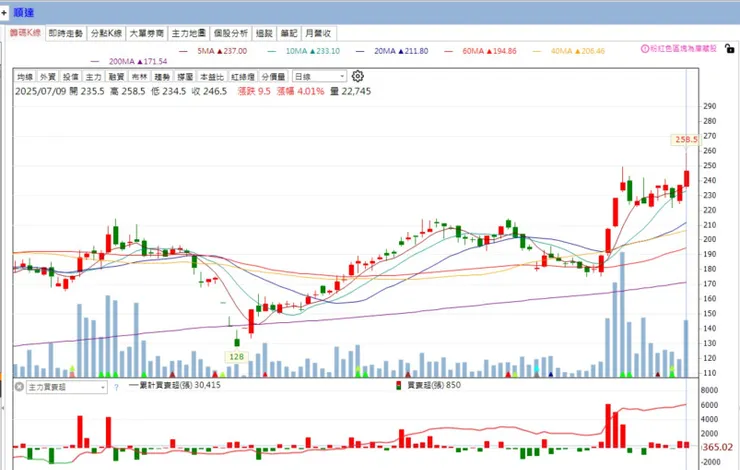
Task: Open the question mark help for 主力買賣超
Action: point(116,387)
